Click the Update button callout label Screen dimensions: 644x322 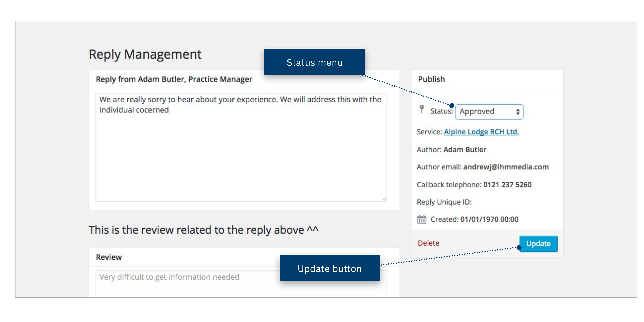coord(330,268)
